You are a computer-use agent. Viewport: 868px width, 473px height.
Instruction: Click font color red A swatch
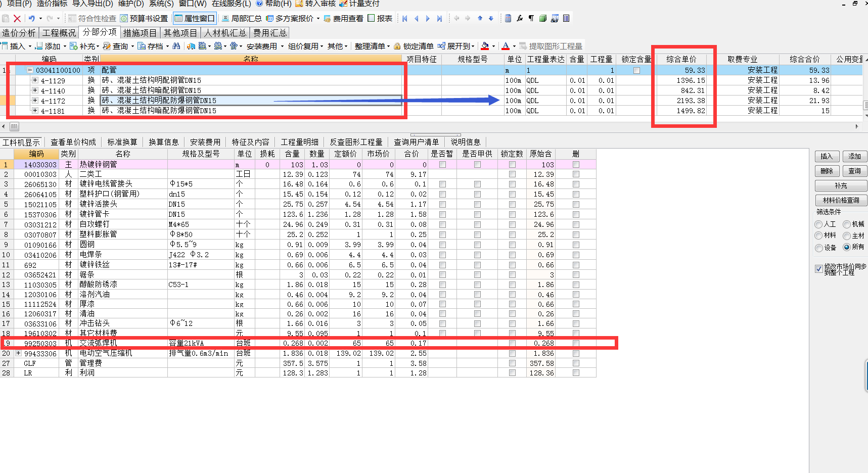(506, 46)
